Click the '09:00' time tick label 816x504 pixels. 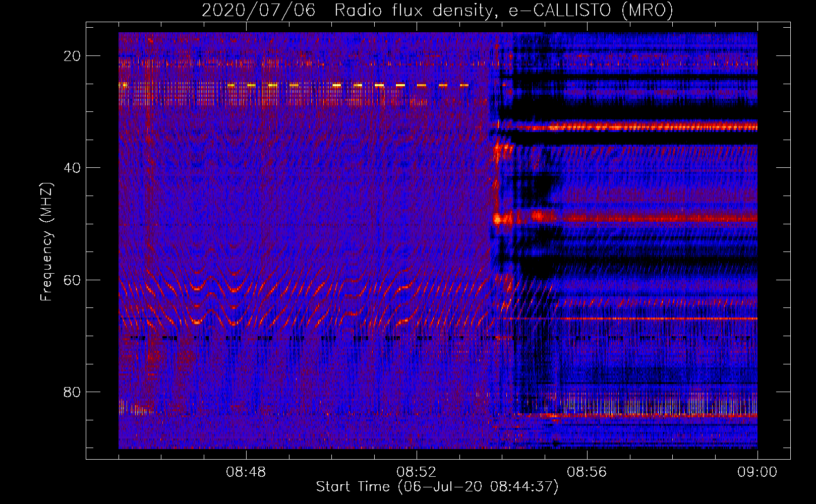(x=757, y=472)
